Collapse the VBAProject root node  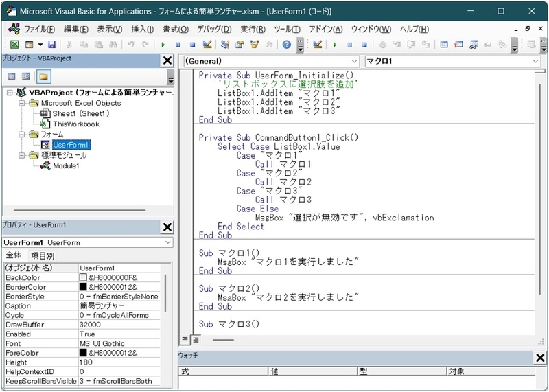[x=10, y=93]
